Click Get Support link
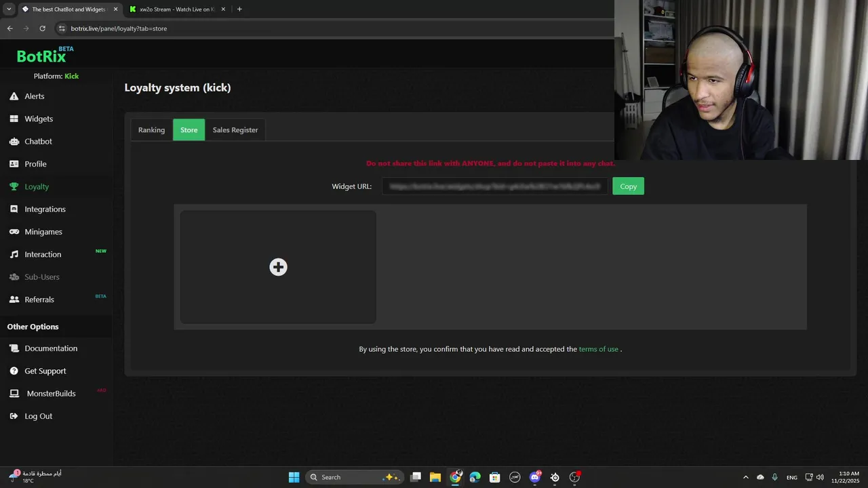The height and width of the screenshot is (488, 868). [45, 371]
